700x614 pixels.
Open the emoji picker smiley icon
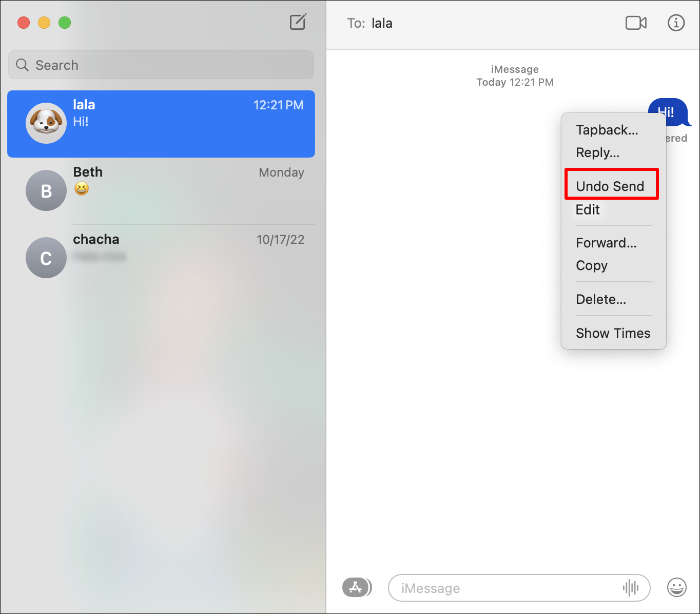coord(676,587)
